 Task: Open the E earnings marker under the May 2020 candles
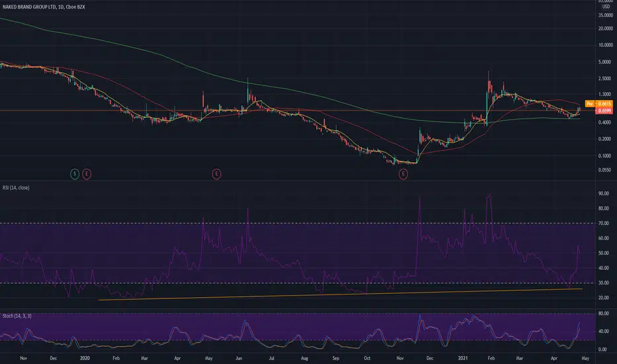[x=216, y=173]
